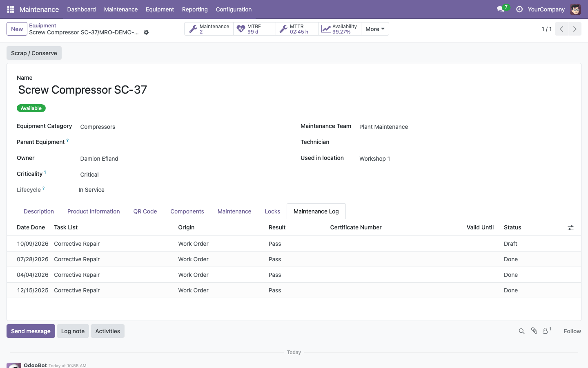Open the Availability 99.27% chart
The width and height of the screenshot is (588, 368).
(x=340, y=29)
